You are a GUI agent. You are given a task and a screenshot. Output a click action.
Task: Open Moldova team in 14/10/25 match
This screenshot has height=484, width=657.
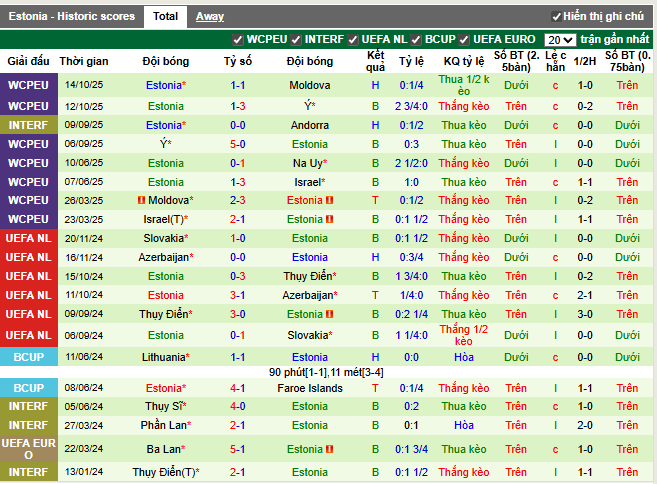pos(310,85)
